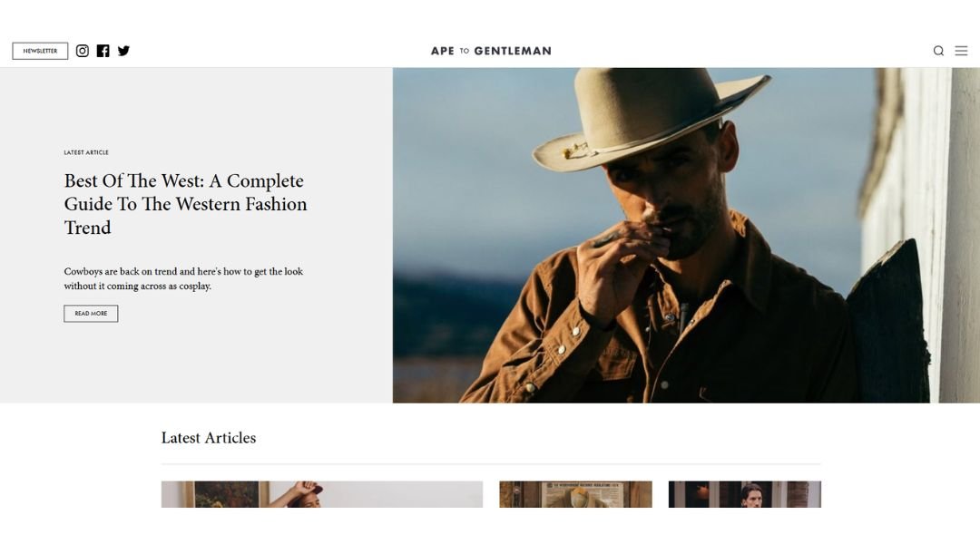Select the cowboys article summary text
The height and width of the screenshot is (544, 980).
(x=183, y=278)
